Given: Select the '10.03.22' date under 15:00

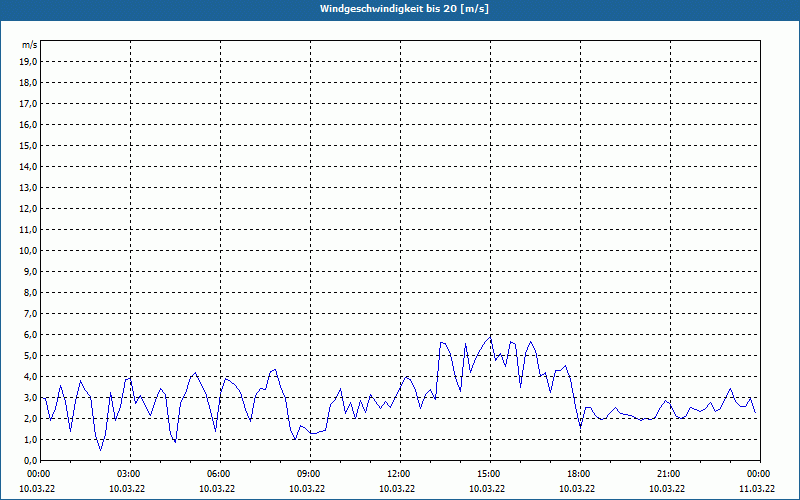Looking at the screenshot, I should point(487,489).
